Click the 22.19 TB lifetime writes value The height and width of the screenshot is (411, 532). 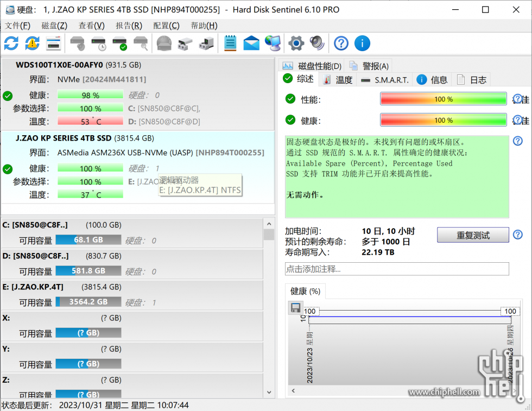pos(378,252)
